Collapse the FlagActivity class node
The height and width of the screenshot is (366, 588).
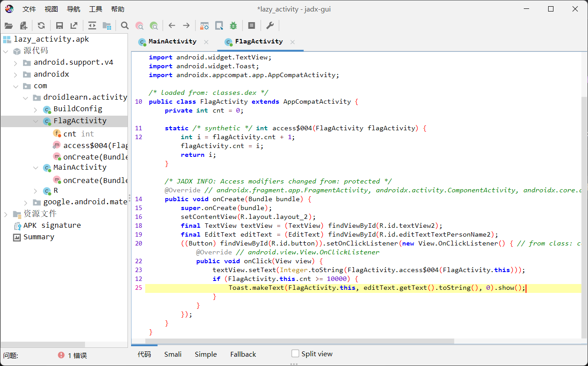35,121
